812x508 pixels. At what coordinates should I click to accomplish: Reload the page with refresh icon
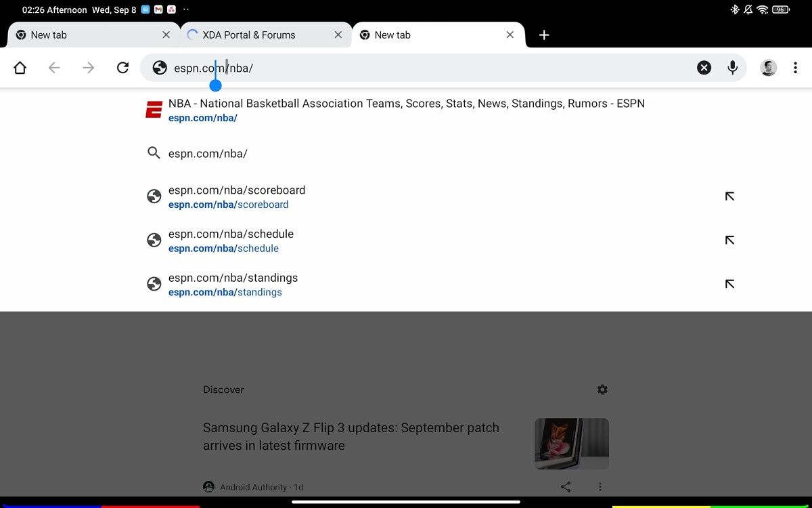[122, 68]
